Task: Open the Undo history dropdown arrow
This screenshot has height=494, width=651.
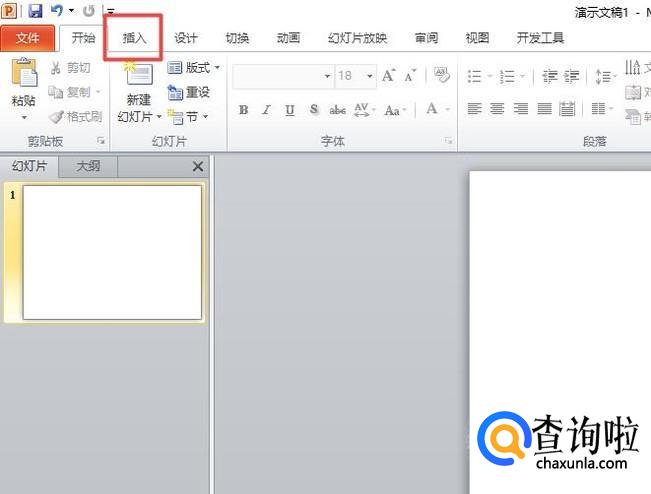Action: (71, 10)
